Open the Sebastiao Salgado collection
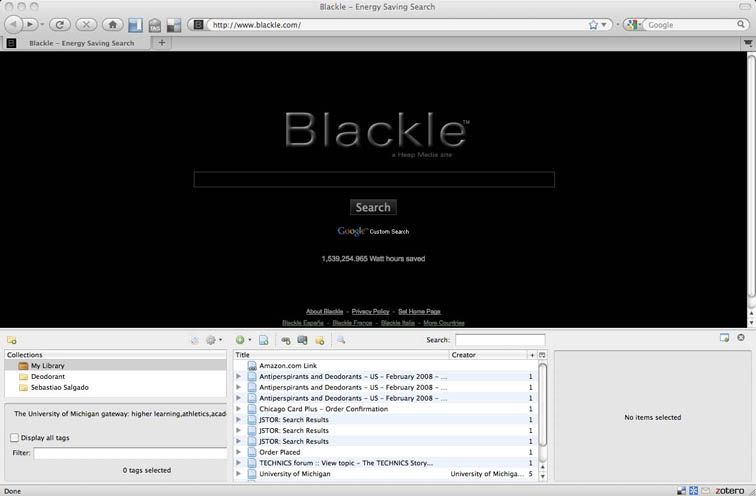This screenshot has width=756, height=496. (x=59, y=388)
